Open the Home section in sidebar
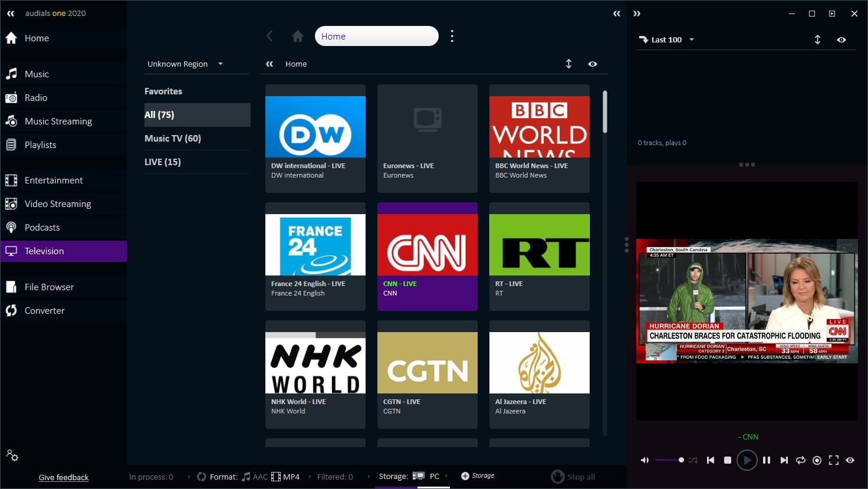The width and height of the screenshot is (868, 489). point(63,38)
